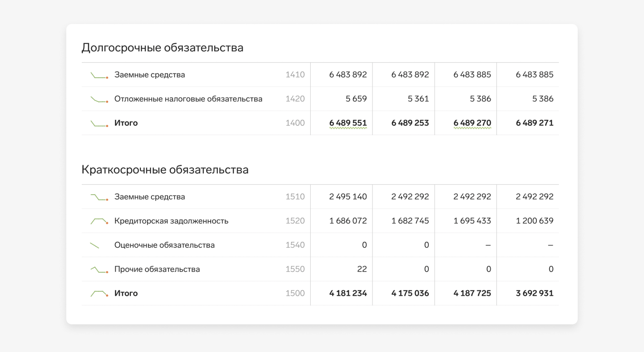The height and width of the screenshot is (352, 644).
Task: Click the sparkline icon for row 1410
Action: pos(99,75)
